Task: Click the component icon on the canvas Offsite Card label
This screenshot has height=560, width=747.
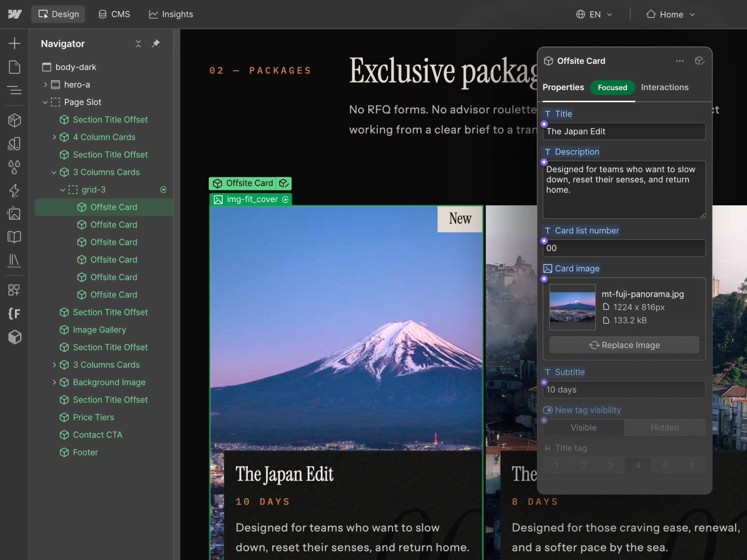Action: (x=284, y=183)
